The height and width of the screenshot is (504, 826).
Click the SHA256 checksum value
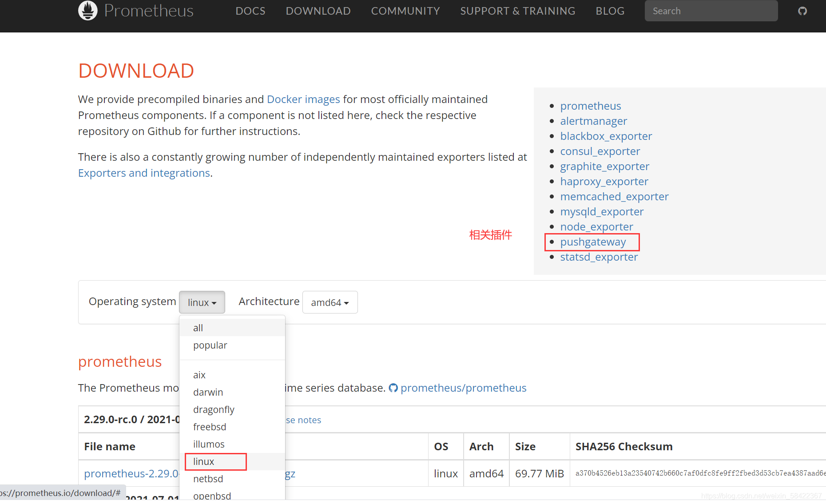(700, 473)
